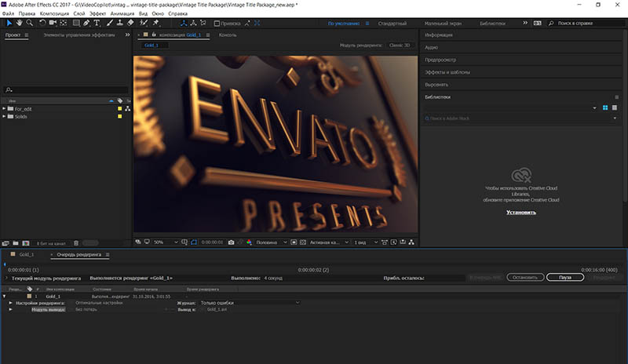Select the Rotation tool

[x=42, y=24]
